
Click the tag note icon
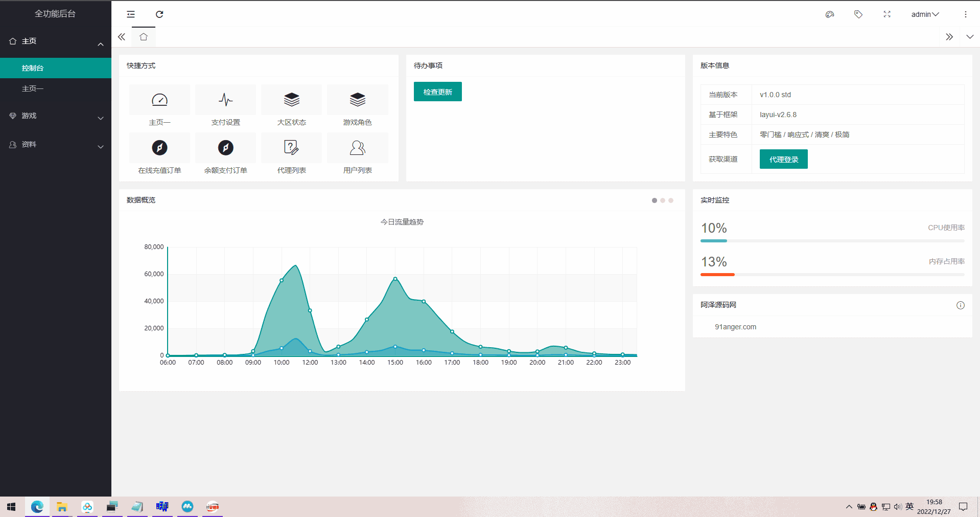(x=858, y=14)
